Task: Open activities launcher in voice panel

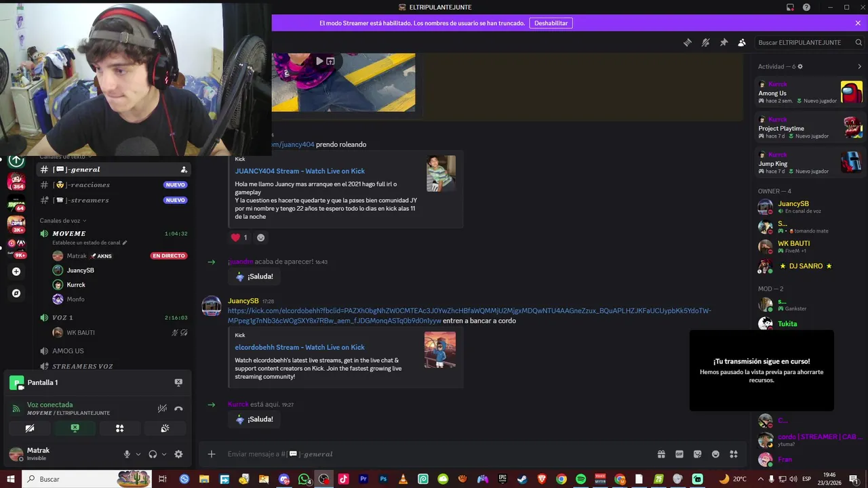Action: click(x=119, y=428)
